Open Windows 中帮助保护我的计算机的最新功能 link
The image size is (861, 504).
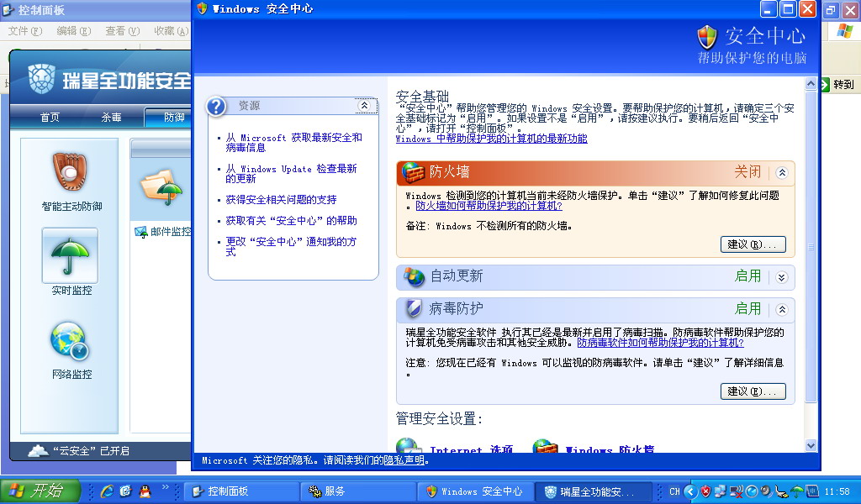pyautogui.click(x=491, y=139)
